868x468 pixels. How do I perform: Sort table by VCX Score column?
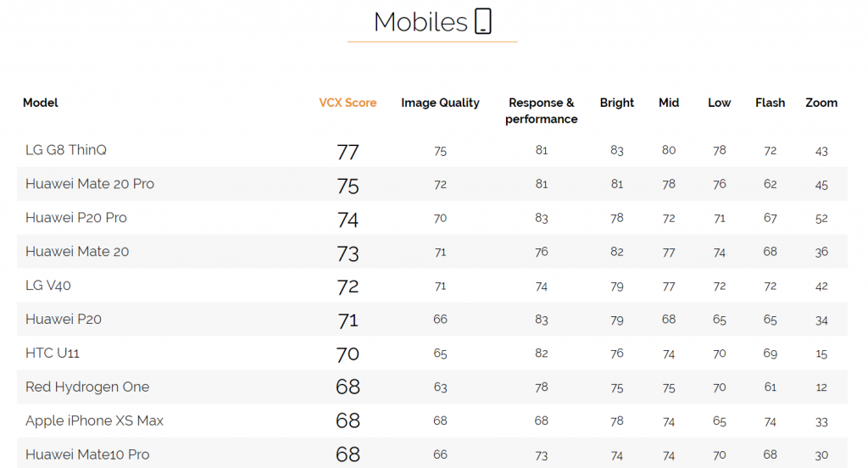[x=348, y=103]
